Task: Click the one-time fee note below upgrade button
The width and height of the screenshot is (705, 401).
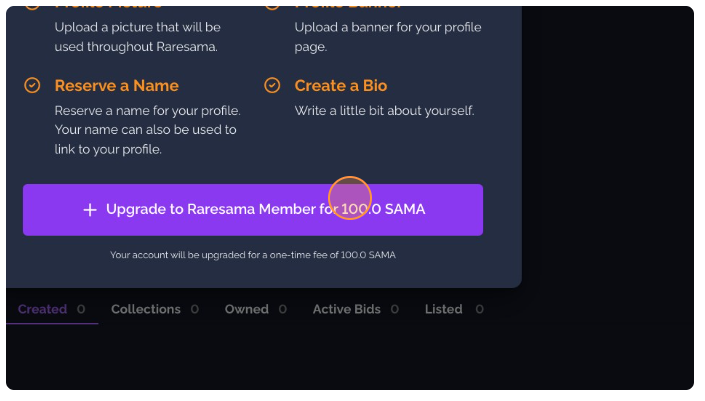Action: point(253,255)
